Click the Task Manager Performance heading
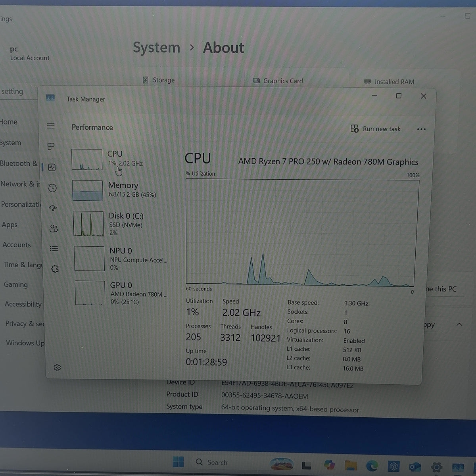Screen dimensions: 476x476 point(92,127)
